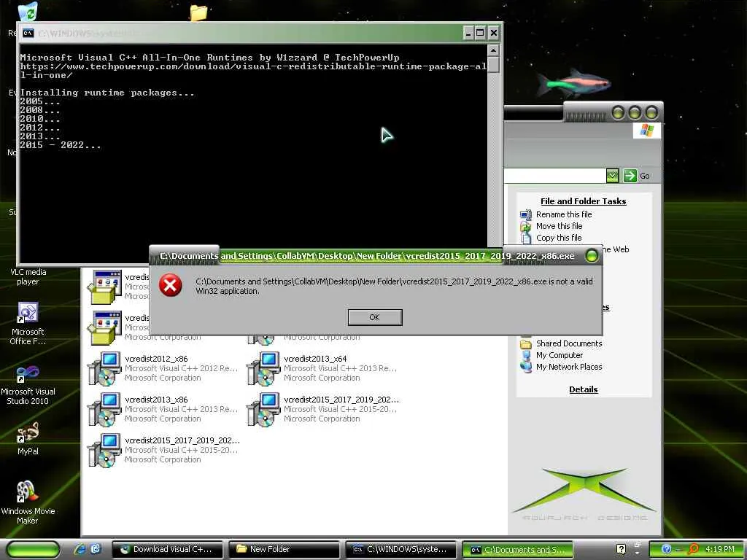
Task: Switch to New Folder taskbar button
Action: [x=285, y=549]
